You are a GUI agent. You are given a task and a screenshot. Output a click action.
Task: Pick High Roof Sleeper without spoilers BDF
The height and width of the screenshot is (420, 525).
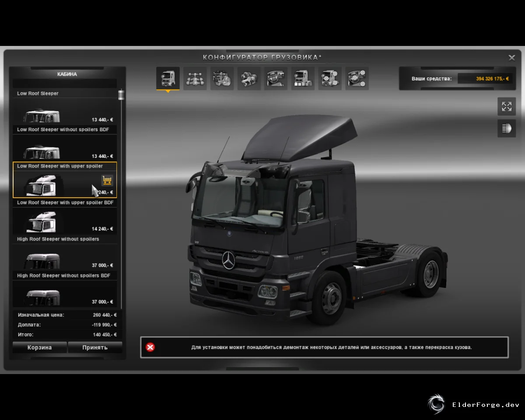coord(65,289)
